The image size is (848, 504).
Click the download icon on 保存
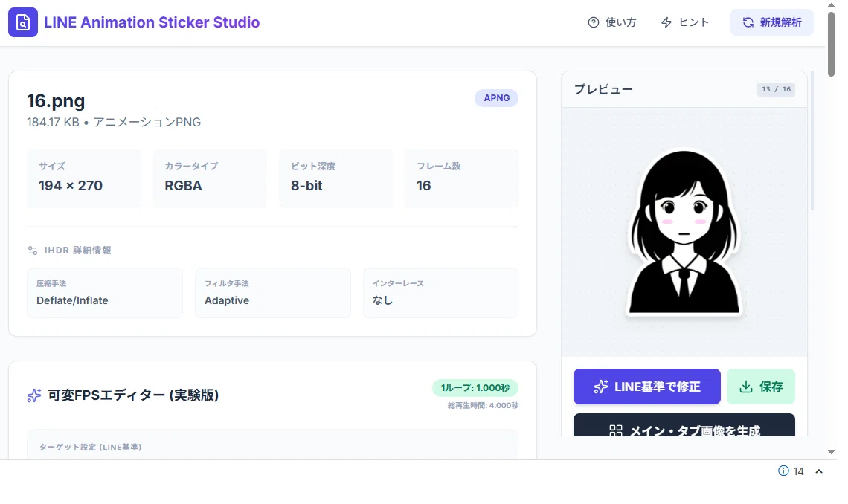pos(746,387)
